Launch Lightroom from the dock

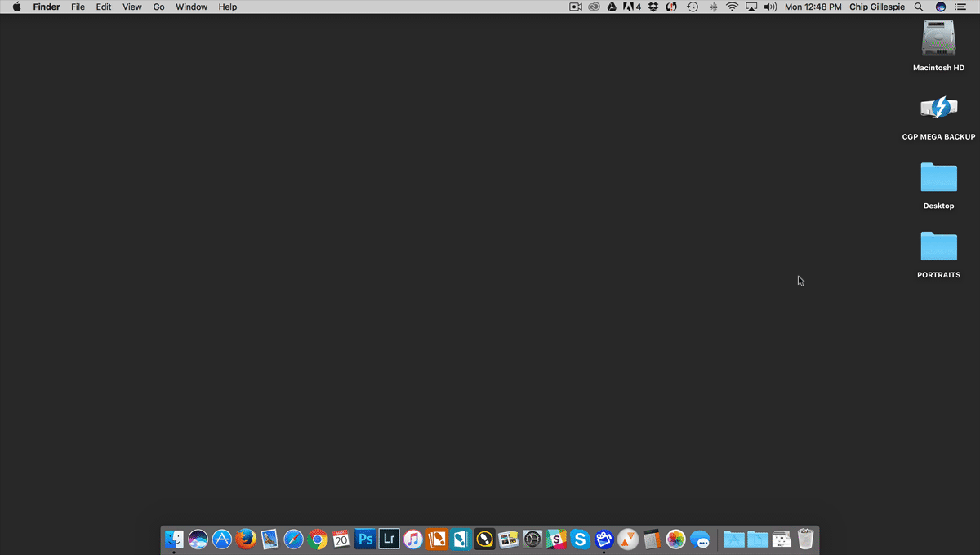(x=390, y=539)
